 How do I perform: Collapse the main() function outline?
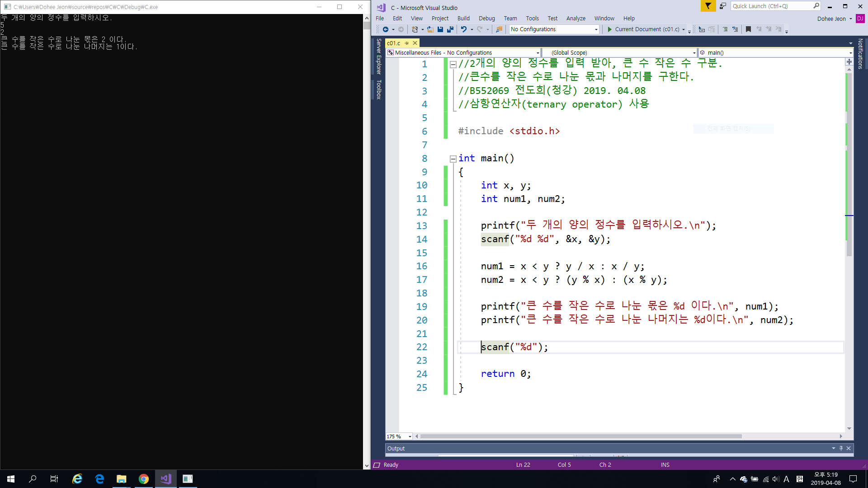(453, 159)
